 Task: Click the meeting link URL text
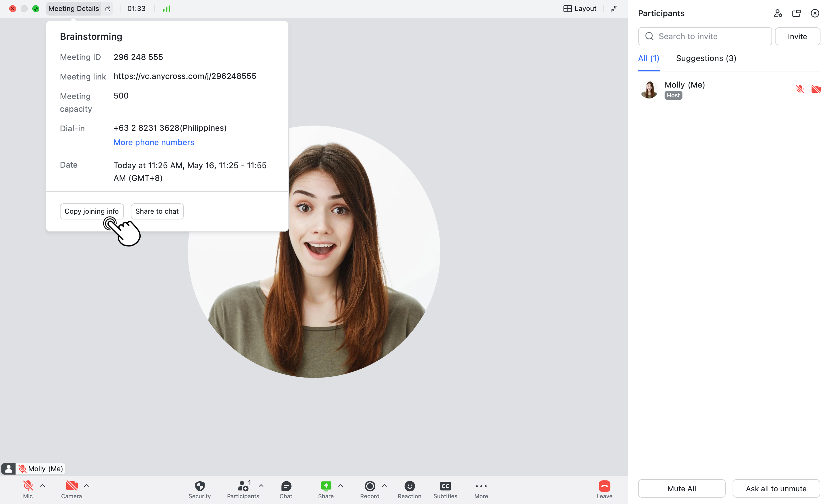(x=185, y=76)
